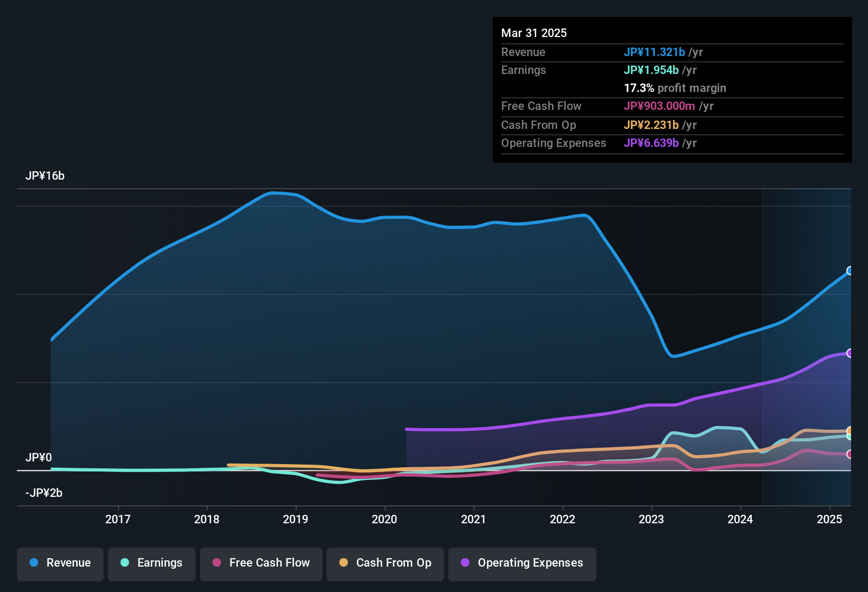Click the Revenue label in tooltip
868x592 pixels.
[523, 52]
